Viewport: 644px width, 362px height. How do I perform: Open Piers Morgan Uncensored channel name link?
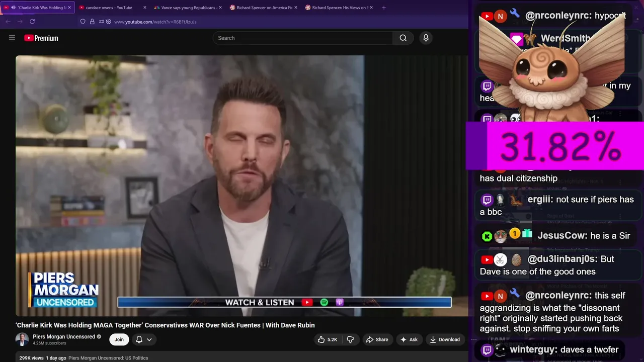pyautogui.click(x=64, y=336)
